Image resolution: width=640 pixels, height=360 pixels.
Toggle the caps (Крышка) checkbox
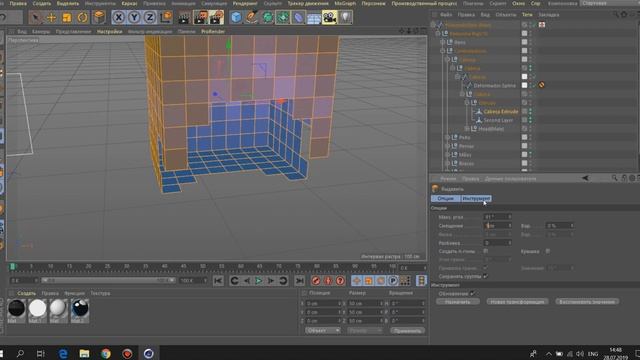548,251
